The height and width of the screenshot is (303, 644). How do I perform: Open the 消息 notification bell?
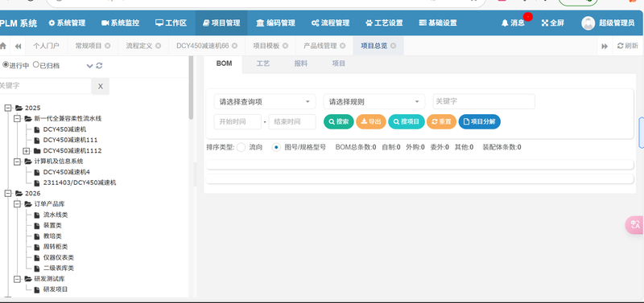[513, 23]
